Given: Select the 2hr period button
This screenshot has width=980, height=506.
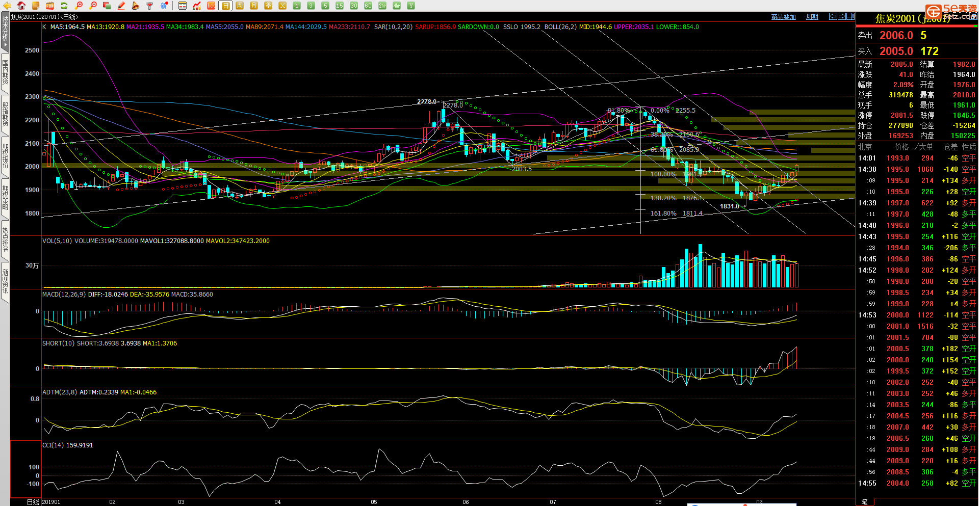Looking at the screenshot, I should point(382,6).
